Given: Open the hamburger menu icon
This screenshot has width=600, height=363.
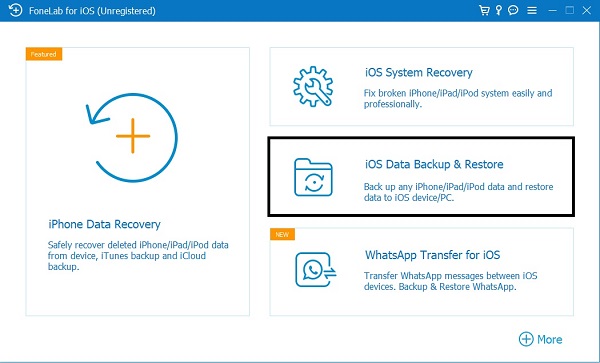Looking at the screenshot, I should 532,11.
